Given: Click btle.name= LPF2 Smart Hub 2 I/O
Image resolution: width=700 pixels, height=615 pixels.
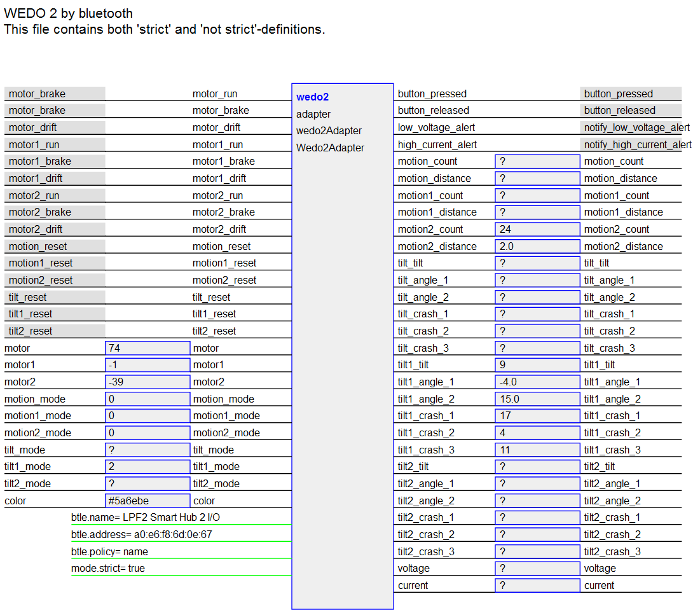Looking at the screenshot, I should coord(146,518).
